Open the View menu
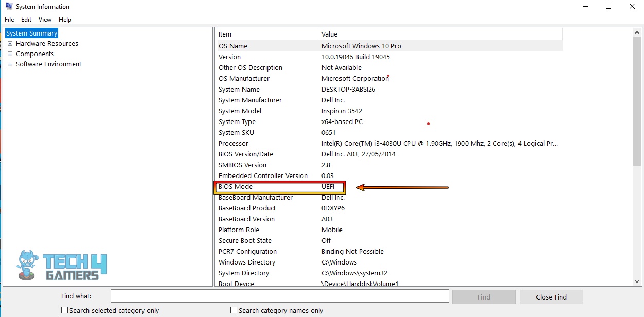Screen dimensions: 644x317 point(45,20)
